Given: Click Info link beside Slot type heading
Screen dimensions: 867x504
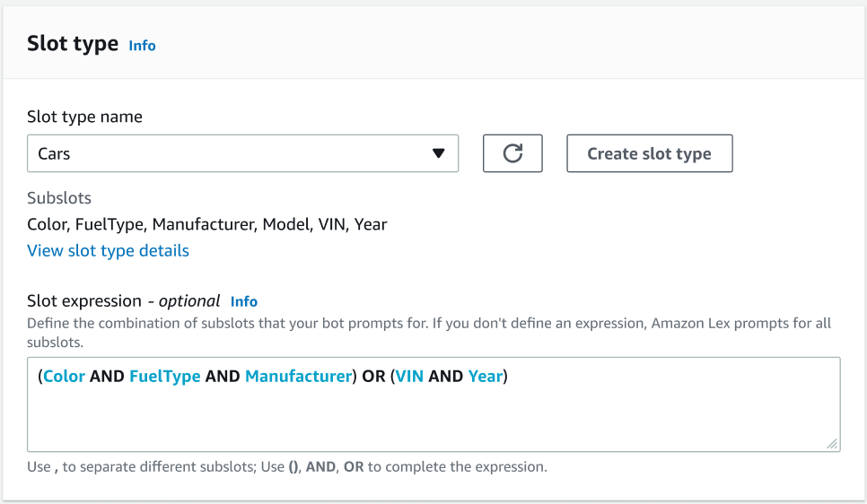Looking at the screenshot, I should pyautogui.click(x=142, y=45).
